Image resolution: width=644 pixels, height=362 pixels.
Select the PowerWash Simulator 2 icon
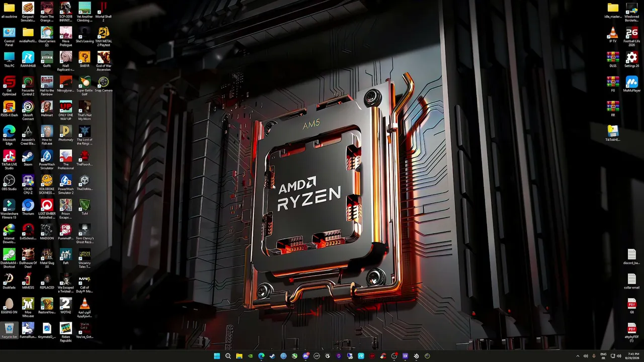(x=66, y=184)
